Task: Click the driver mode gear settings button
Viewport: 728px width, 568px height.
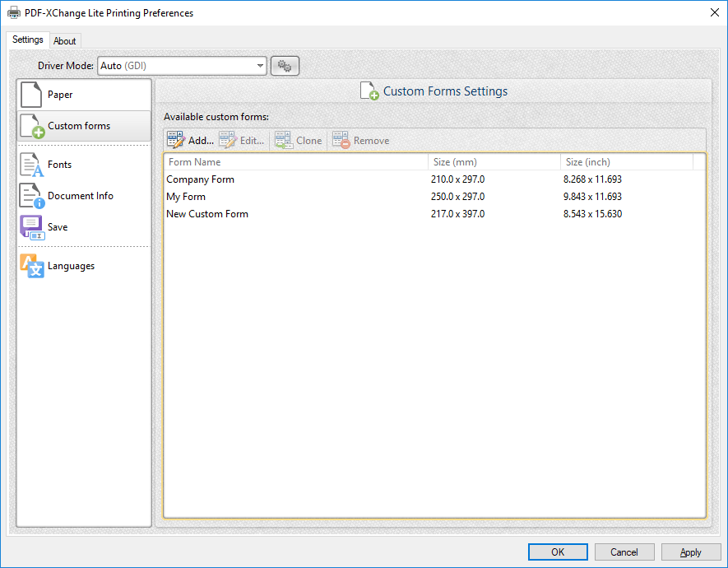Action: [x=285, y=66]
